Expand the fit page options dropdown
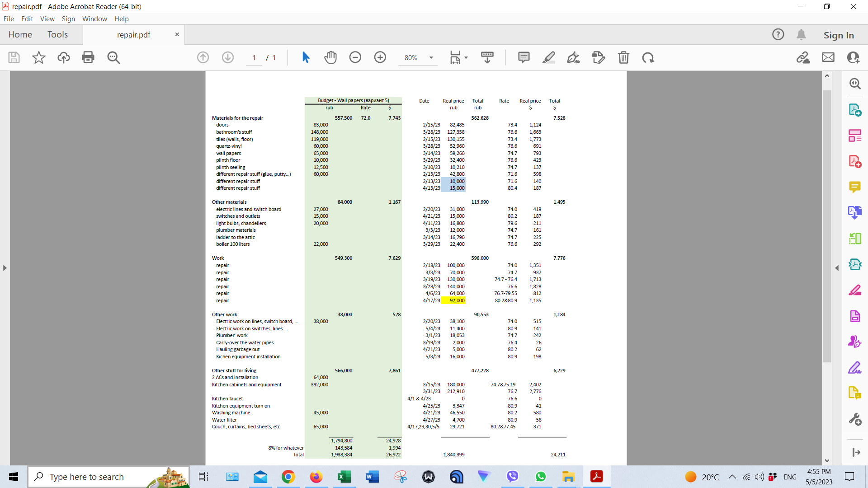 466,57
